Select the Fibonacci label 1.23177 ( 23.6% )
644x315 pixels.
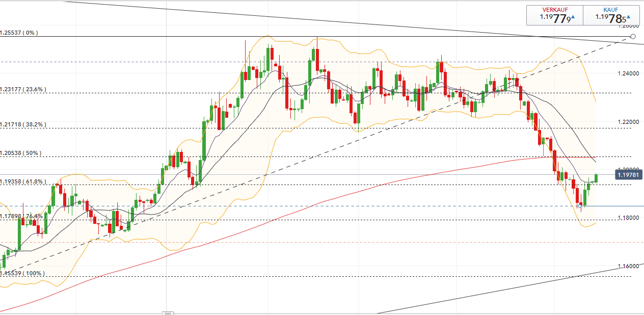[x=23, y=89]
